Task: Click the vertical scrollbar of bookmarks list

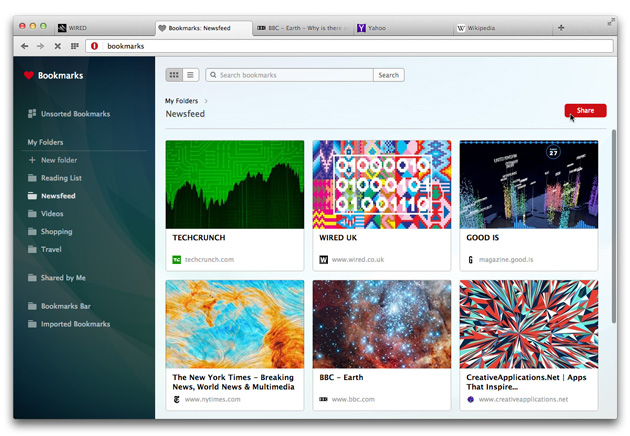Action: [614, 225]
